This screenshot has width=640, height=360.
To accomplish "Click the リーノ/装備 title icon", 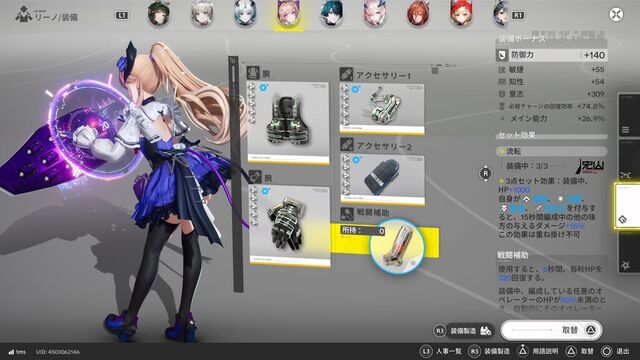I will coord(23,15).
